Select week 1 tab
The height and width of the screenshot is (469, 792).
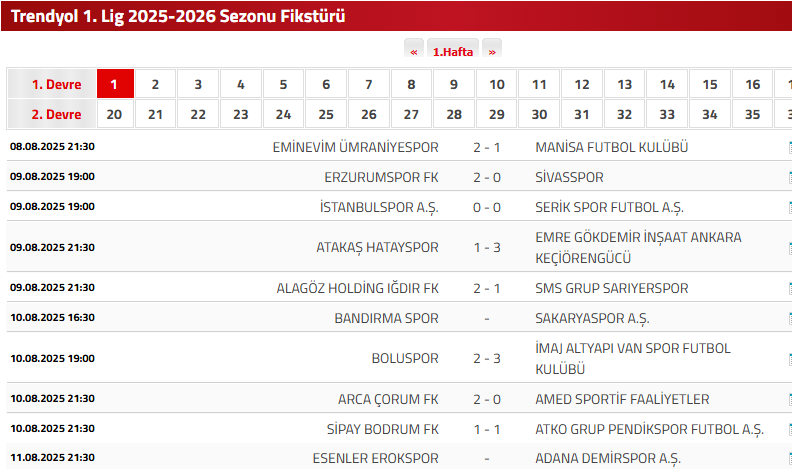(115, 84)
